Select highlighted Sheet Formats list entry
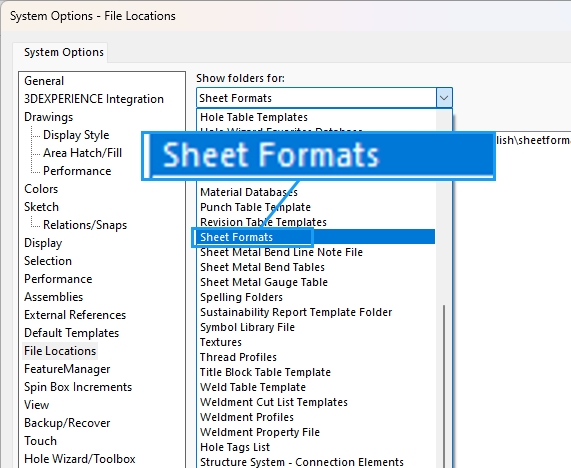This screenshot has width=571, height=468. pos(316,237)
